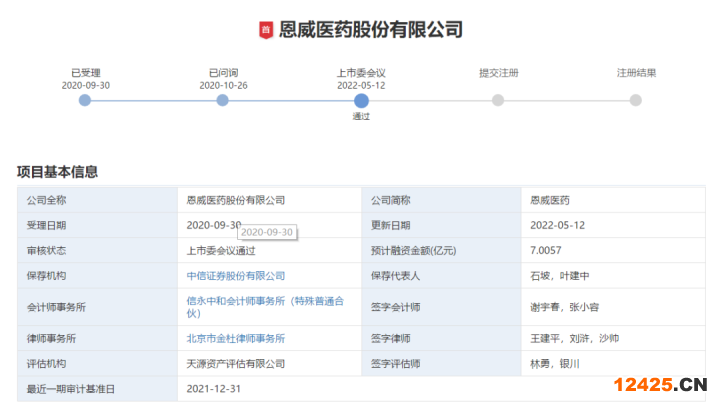This screenshot has width=720, height=407.
Task: Click the 通过 result label below timeline
Action: click(361, 116)
